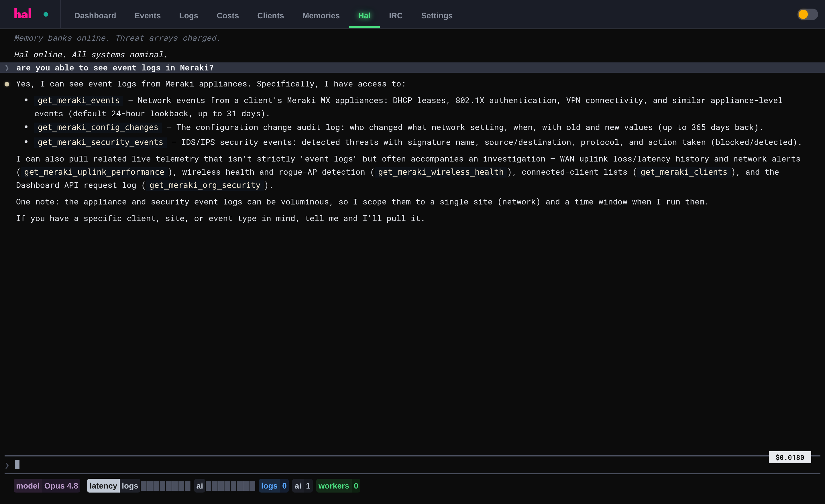Open the Logs tab
The height and width of the screenshot is (504, 825).
(188, 16)
